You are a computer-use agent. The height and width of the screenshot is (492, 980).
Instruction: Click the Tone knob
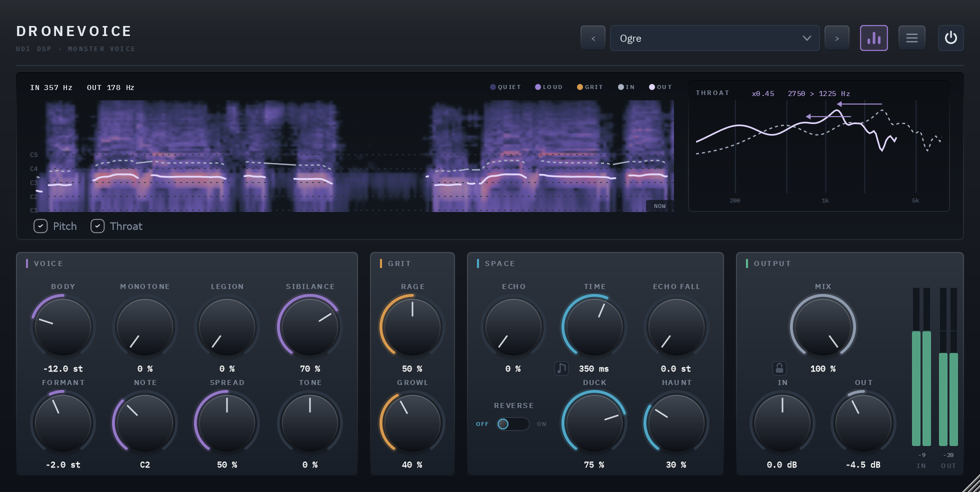pos(310,423)
